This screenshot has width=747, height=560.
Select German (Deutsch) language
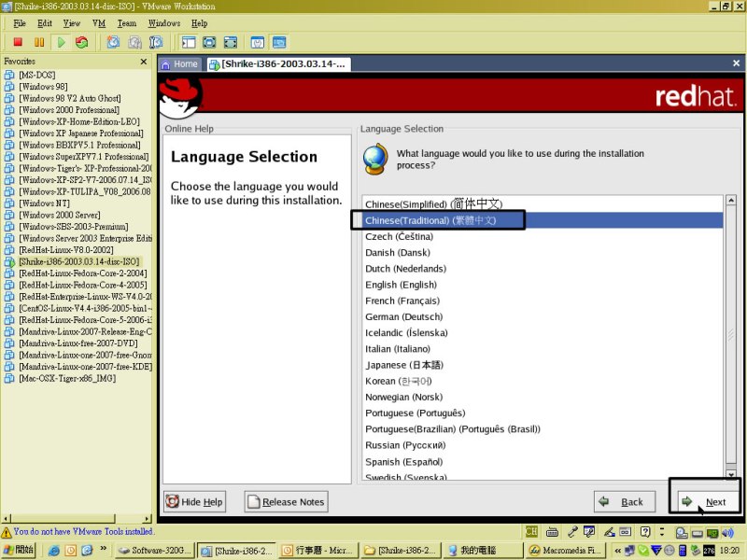[x=543, y=316]
